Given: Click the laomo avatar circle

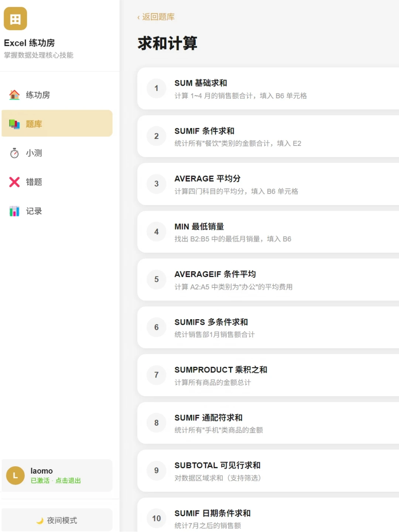Looking at the screenshot, I should [x=16, y=475].
